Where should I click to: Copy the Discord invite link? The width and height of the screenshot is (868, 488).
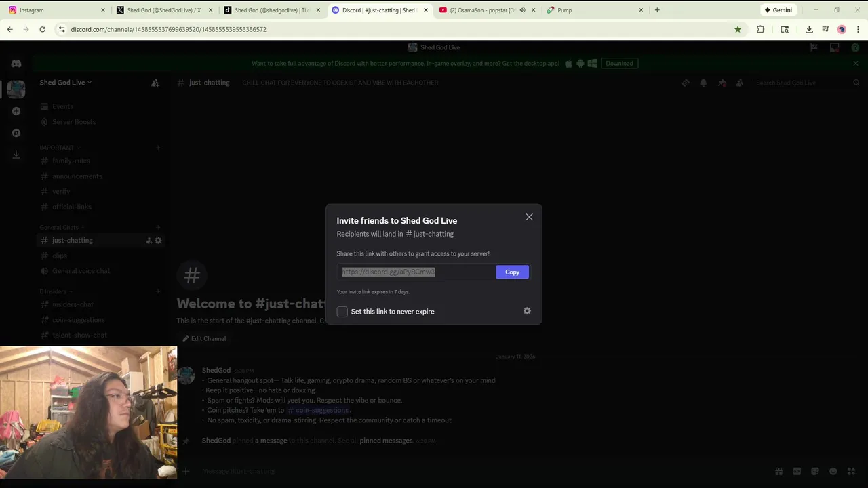click(x=512, y=272)
